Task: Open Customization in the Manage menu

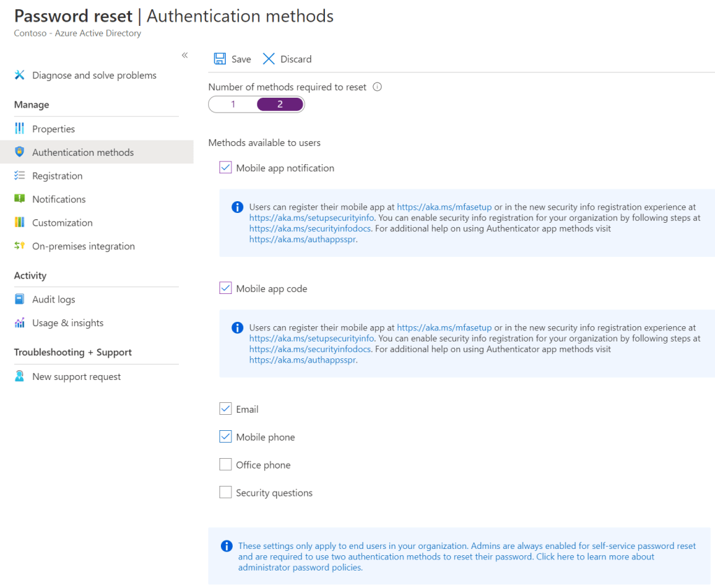Action: pyautogui.click(x=62, y=223)
